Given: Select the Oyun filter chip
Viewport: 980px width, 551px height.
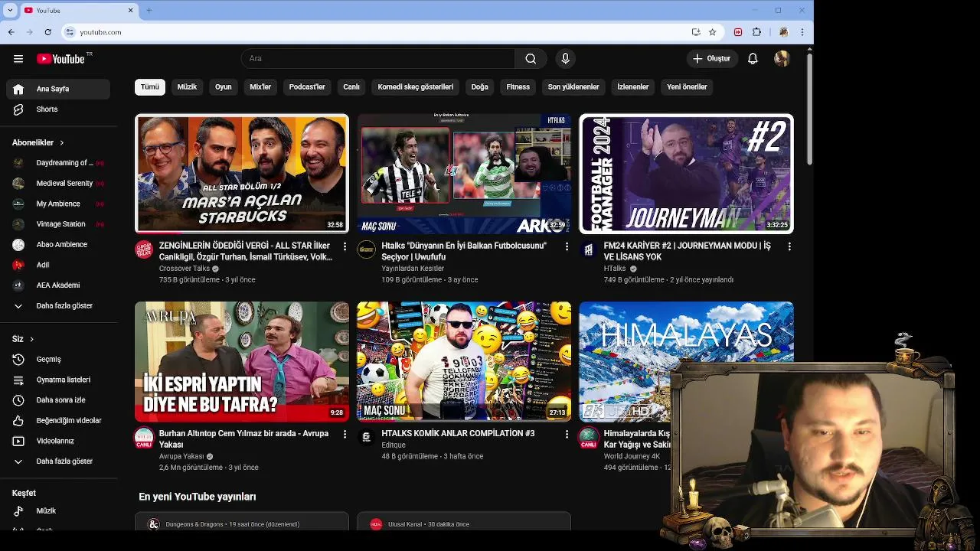Looking at the screenshot, I should click(x=224, y=87).
